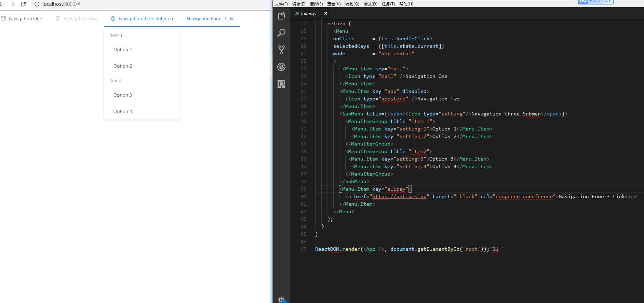Click the browser forward arrow
This screenshot has width=644, height=303.
[12, 4]
